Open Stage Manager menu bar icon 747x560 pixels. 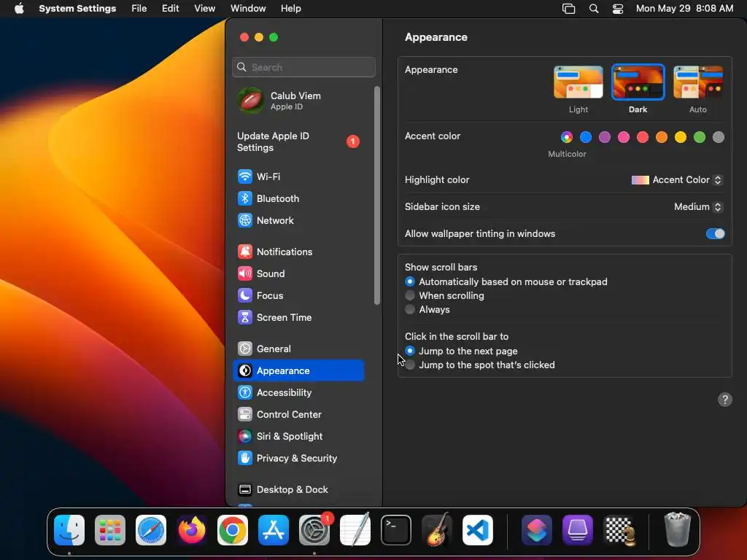click(x=568, y=9)
